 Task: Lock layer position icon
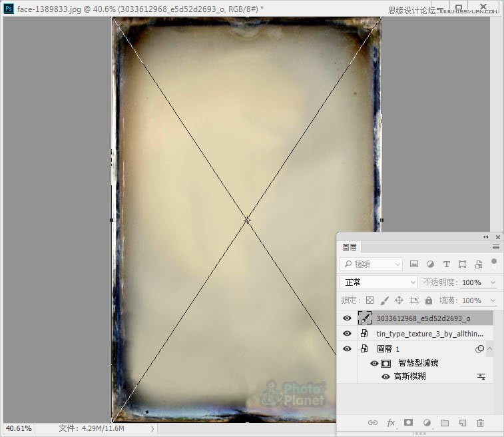[399, 300]
